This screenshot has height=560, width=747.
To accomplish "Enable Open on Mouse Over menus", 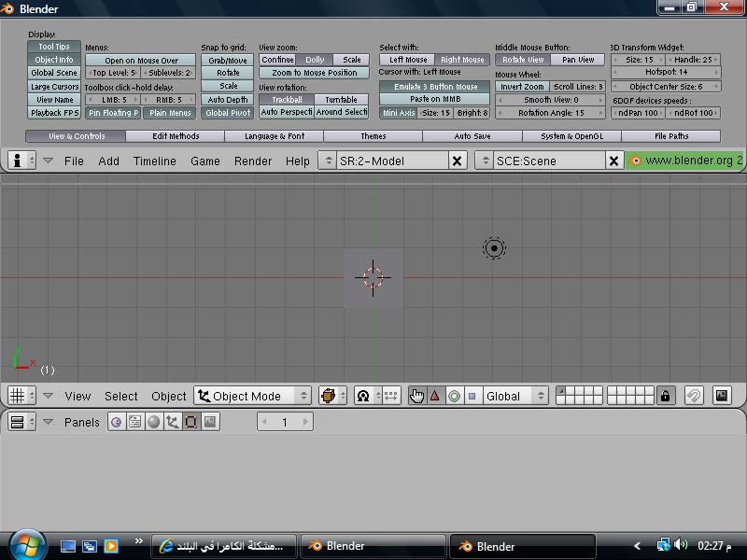I will tap(141, 61).
